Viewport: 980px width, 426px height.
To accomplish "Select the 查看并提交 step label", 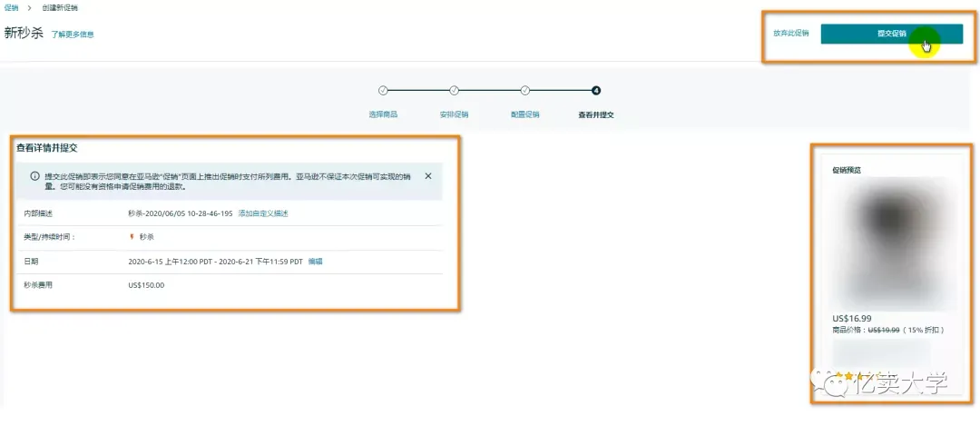I will click(595, 114).
